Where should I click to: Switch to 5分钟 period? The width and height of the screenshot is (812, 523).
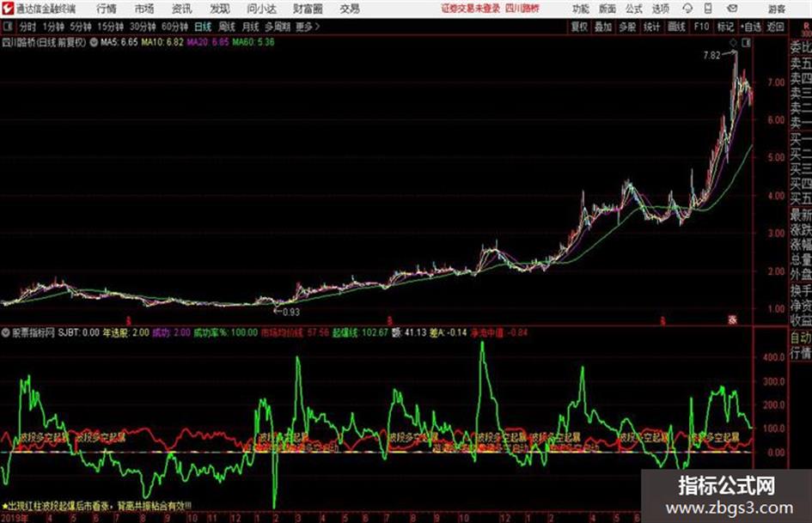[x=81, y=27]
